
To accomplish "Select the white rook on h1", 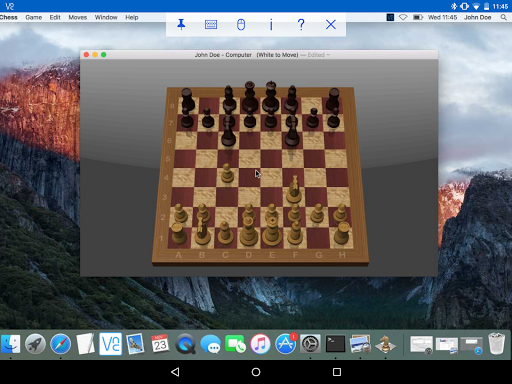I will pyautogui.click(x=342, y=232).
